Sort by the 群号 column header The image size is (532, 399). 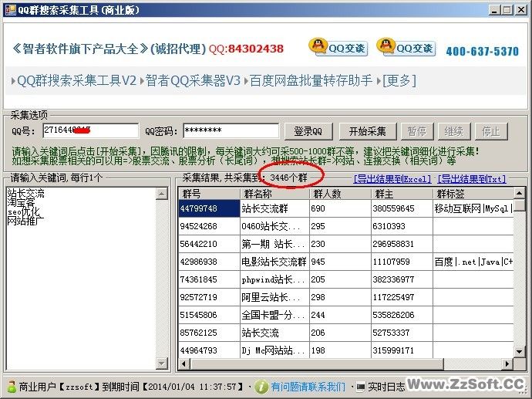(x=210, y=194)
